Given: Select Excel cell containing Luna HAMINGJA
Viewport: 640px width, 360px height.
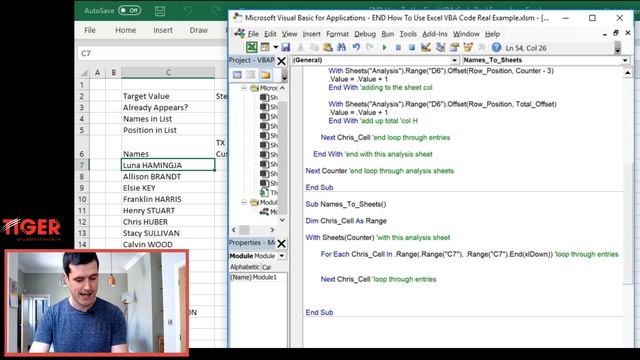Looking at the screenshot, I should click(168, 165).
